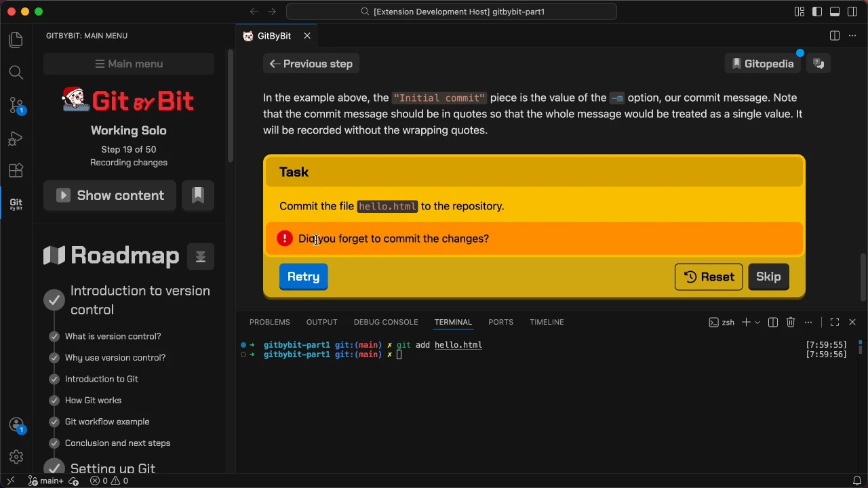Click the translate icon next to Gitopedia
Image resolution: width=868 pixels, height=488 pixels.
[x=818, y=64]
